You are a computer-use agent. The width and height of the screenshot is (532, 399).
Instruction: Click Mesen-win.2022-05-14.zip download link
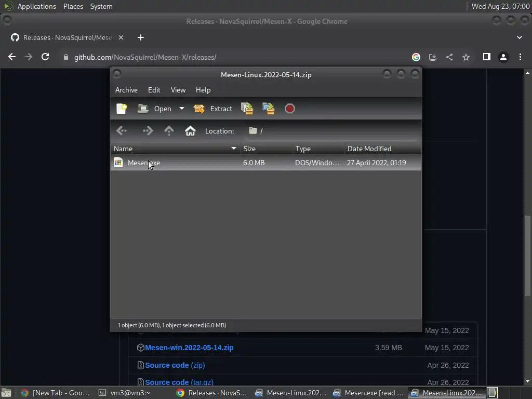tap(189, 348)
